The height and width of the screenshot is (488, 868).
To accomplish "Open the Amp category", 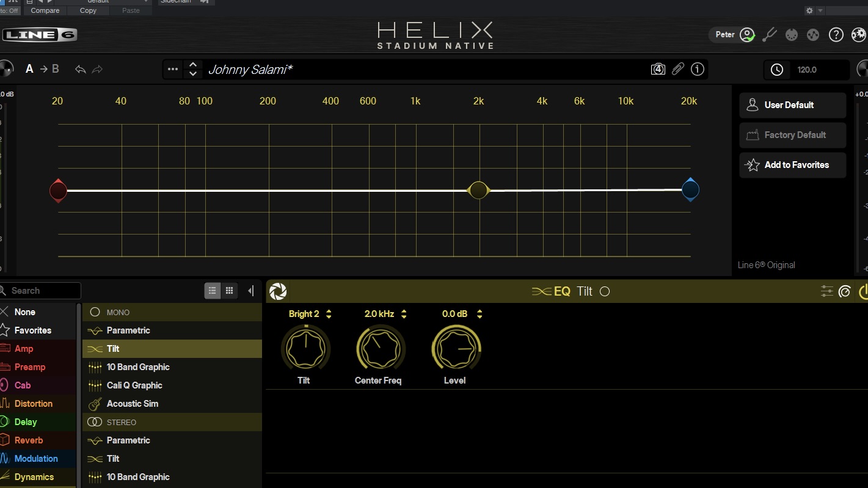I will (38, 349).
